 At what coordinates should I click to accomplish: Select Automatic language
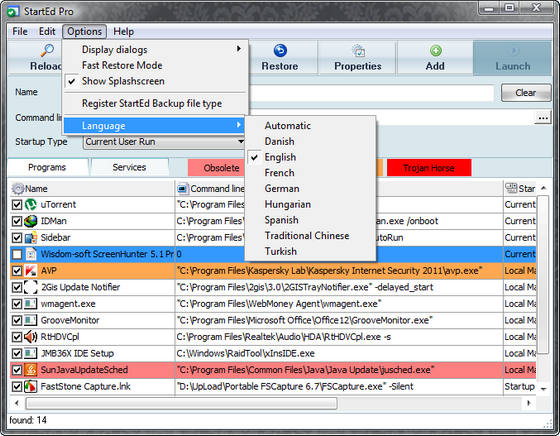tap(311, 126)
